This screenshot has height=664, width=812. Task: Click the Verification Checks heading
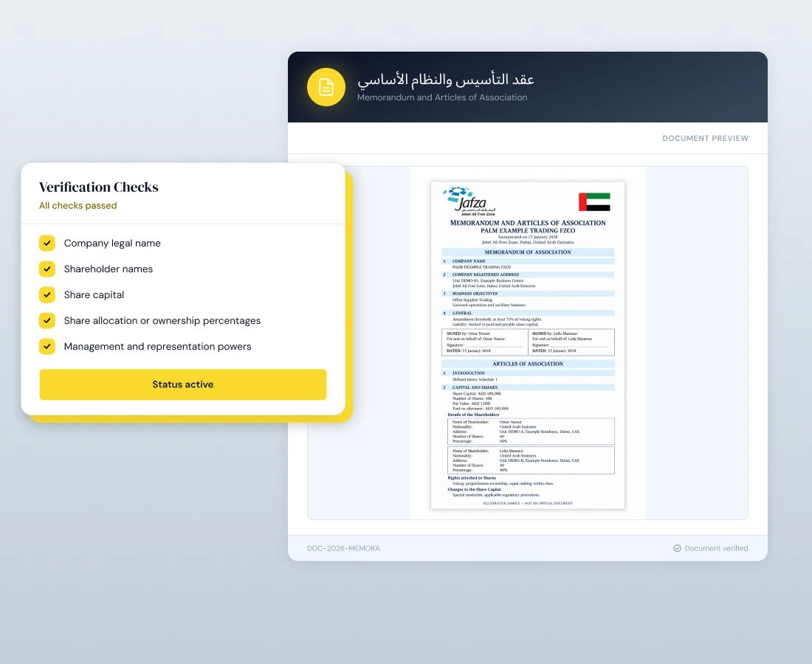click(x=98, y=187)
